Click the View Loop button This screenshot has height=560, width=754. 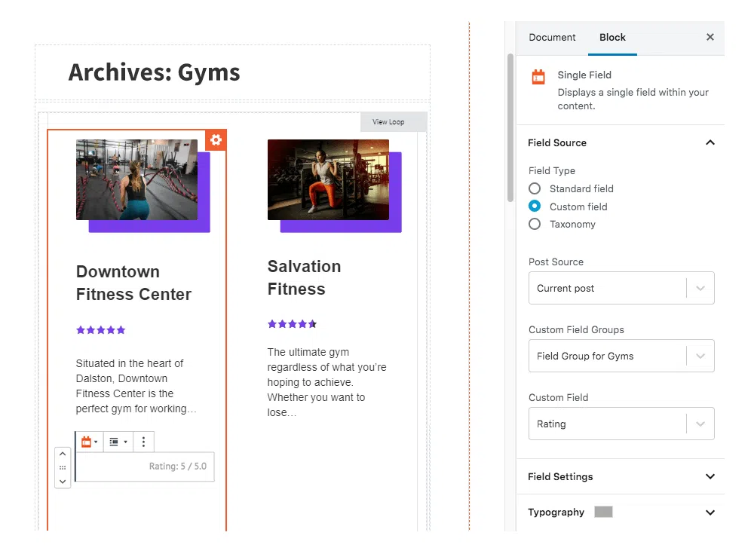click(394, 121)
